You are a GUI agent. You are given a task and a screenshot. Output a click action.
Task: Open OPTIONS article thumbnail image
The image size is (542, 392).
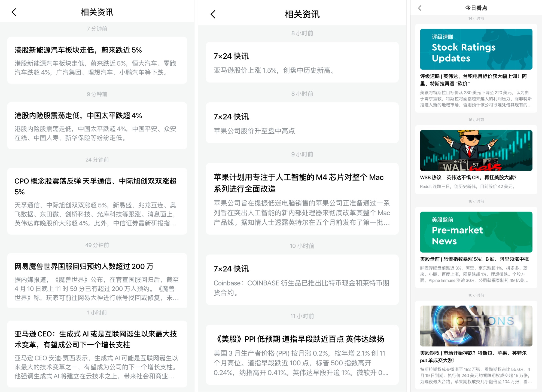476,326
